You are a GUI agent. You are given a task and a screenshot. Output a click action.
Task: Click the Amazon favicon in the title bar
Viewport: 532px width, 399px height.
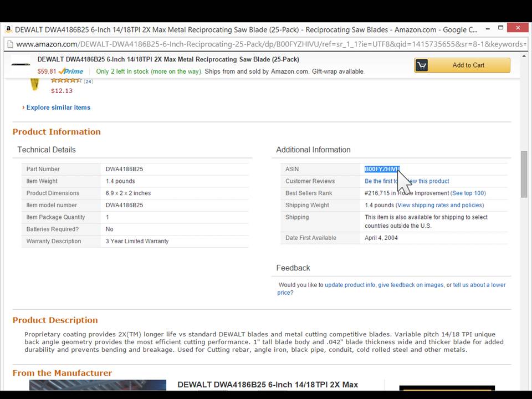(9, 29)
